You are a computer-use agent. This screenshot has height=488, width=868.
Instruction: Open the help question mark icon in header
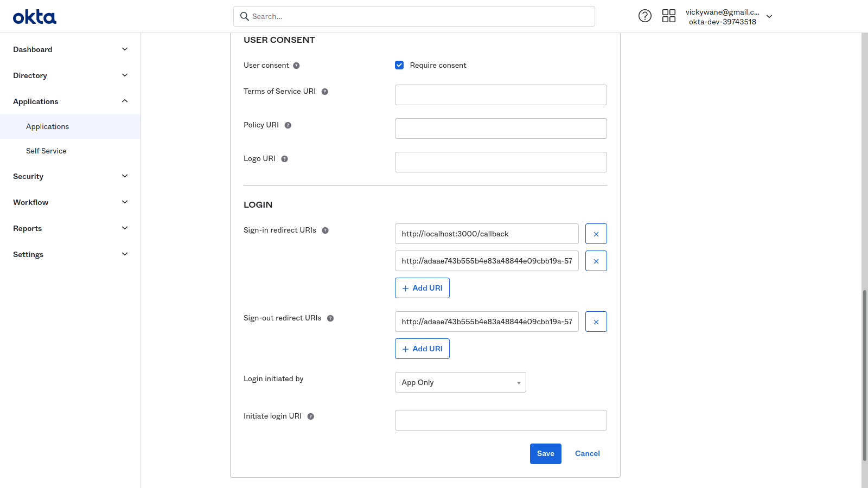click(x=644, y=16)
